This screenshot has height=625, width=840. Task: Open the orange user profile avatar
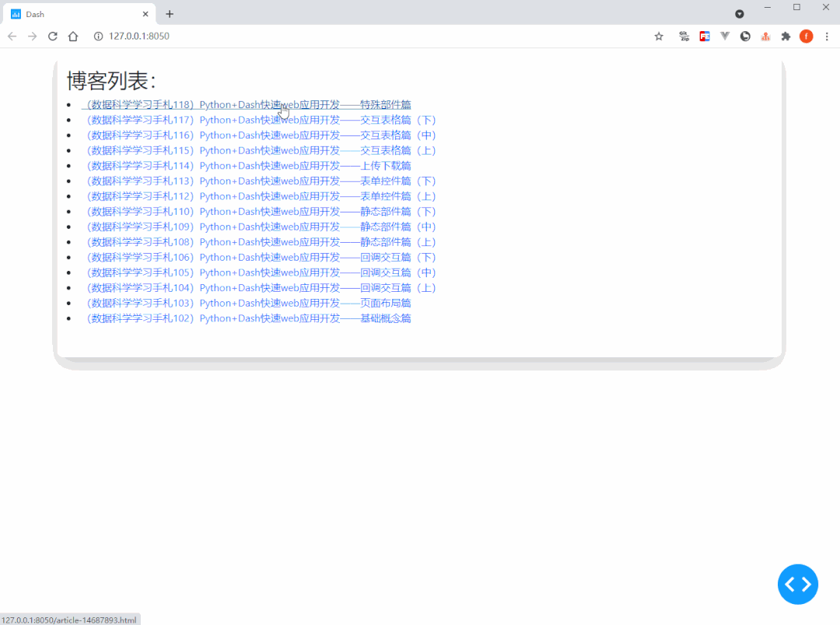pyautogui.click(x=807, y=37)
